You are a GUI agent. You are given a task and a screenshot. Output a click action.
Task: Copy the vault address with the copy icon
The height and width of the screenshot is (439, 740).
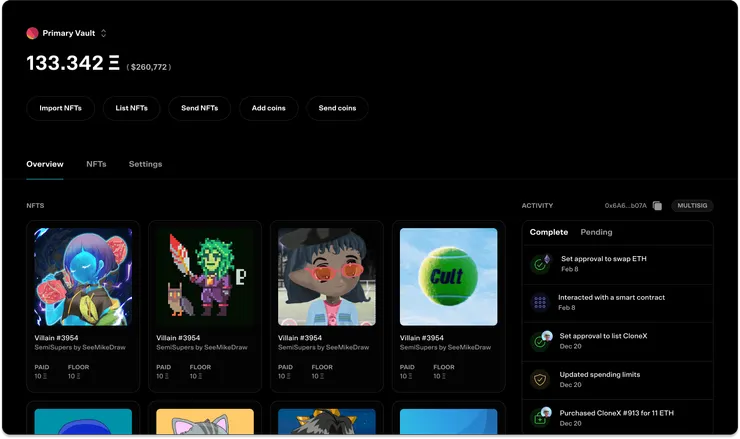point(657,206)
